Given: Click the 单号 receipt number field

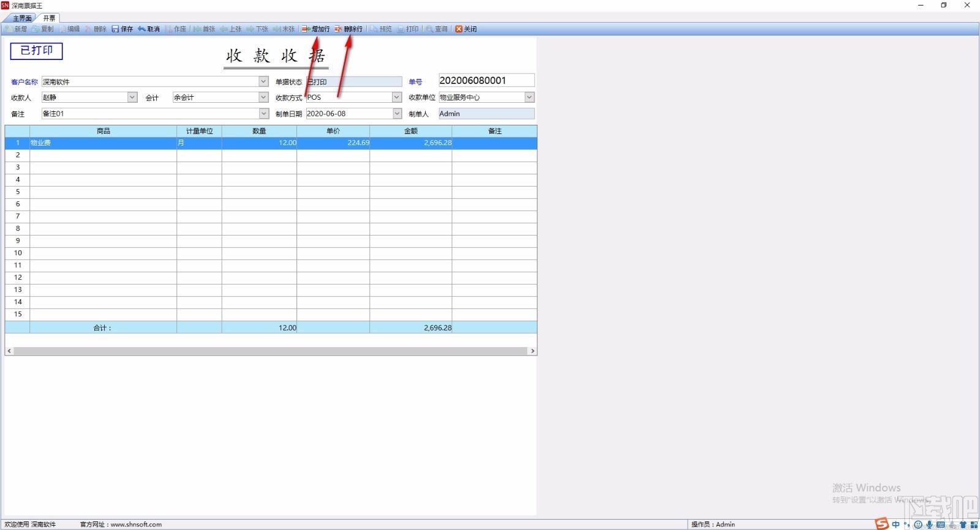Looking at the screenshot, I should [x=486, y=81].
